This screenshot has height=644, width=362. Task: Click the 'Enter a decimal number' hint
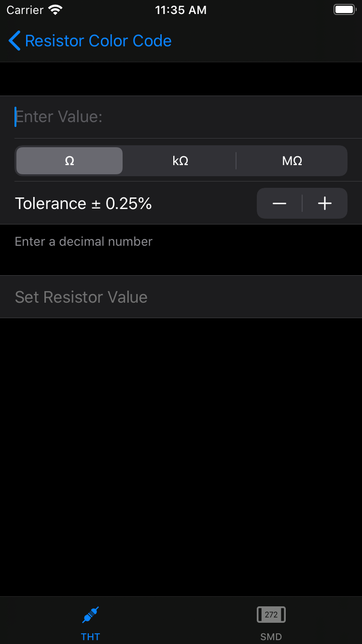84,241
